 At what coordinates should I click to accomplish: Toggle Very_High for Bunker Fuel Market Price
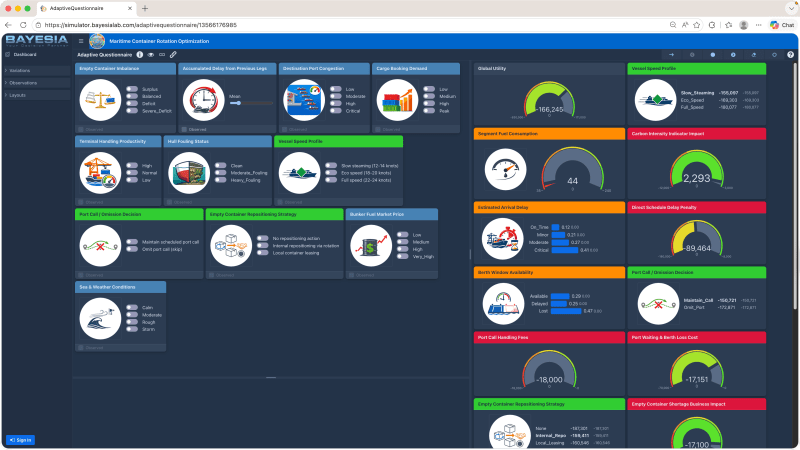403,257
